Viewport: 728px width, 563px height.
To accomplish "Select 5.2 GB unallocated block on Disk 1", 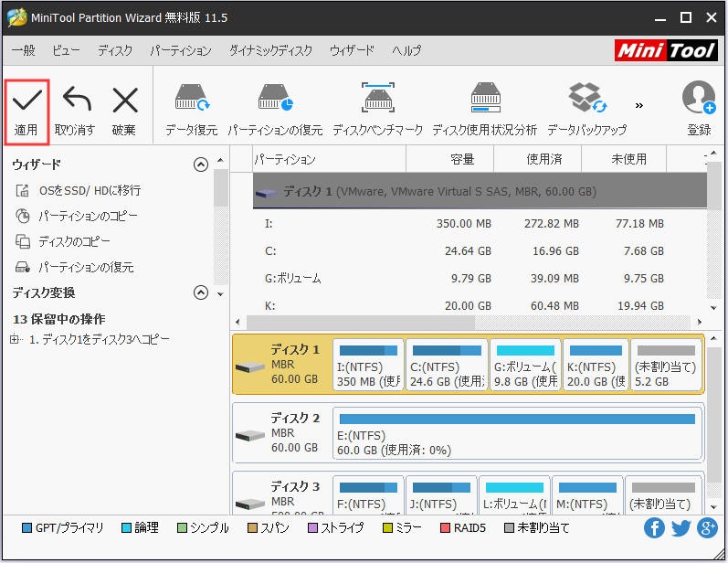I will (666, 365).
